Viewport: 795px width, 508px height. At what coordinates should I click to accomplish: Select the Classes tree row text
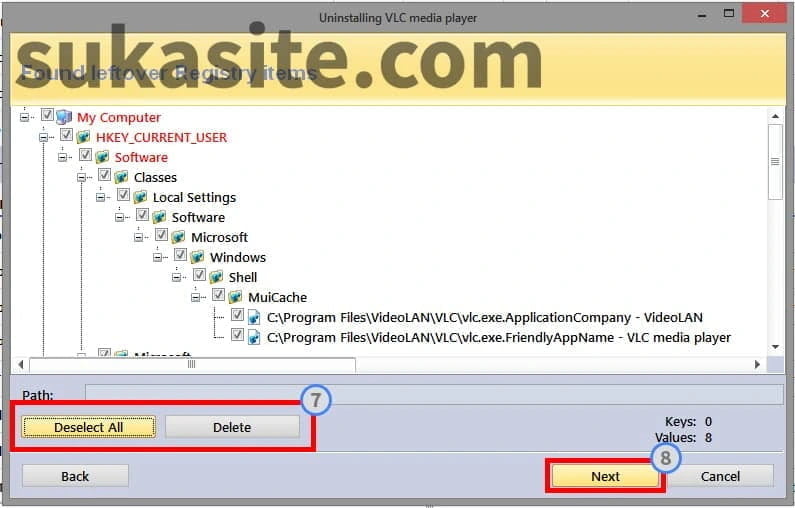click(x=155, y=177)
